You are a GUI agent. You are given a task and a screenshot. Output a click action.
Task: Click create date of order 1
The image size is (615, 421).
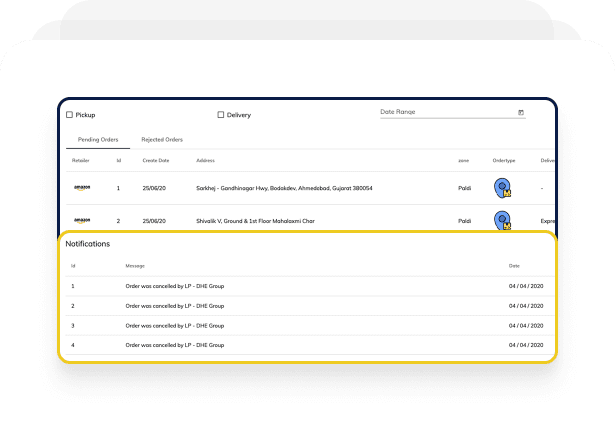click(x=154, y=188)
